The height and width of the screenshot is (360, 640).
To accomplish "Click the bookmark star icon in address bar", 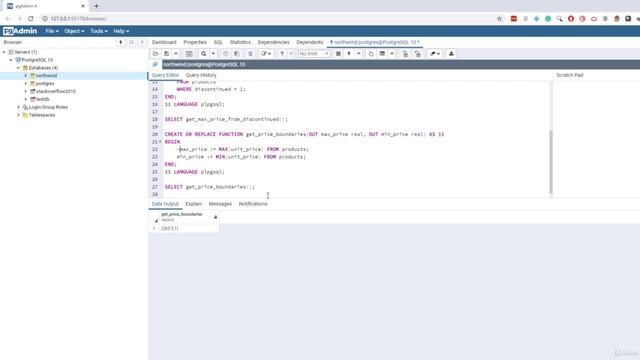I will 500,19.
